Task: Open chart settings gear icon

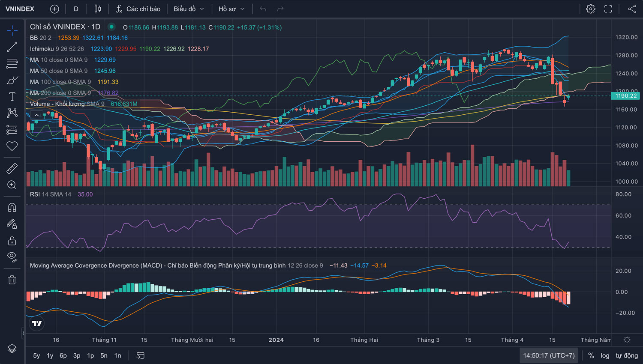Action: 591,9
